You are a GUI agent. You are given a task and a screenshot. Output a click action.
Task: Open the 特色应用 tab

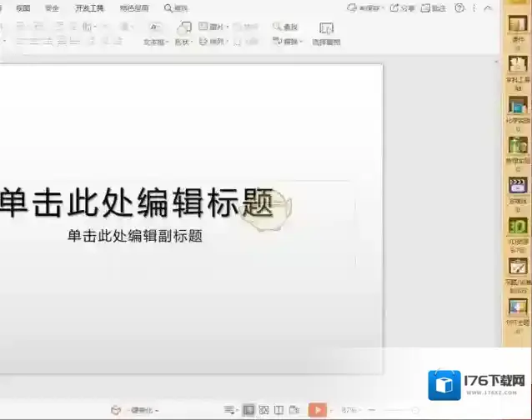(x=134, y=8)
